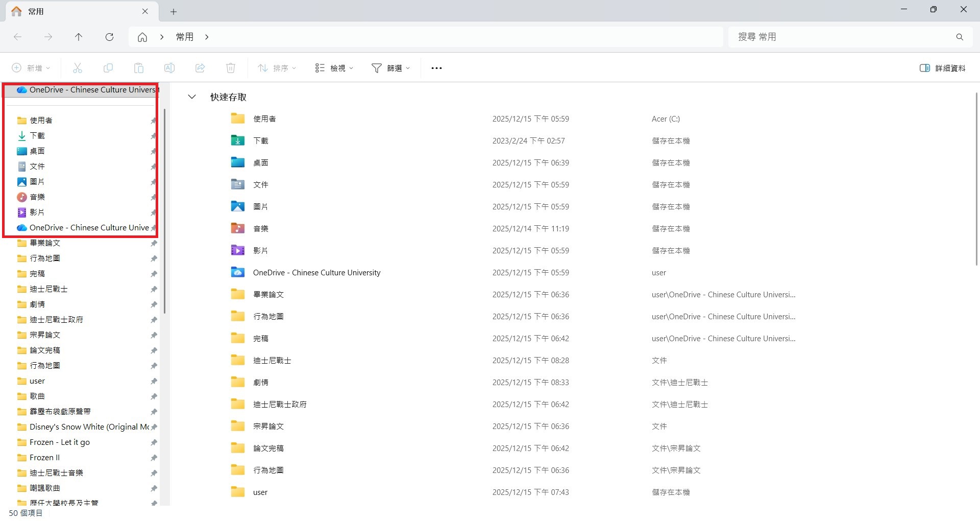This screenshot has height=521, width=980.
Task: Open the 檢視 view dropdown
Action: (334, 68)
